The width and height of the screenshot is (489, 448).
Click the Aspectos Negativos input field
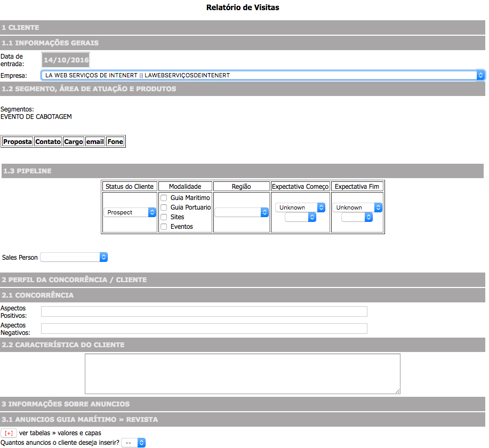pyautogui.click(x=204, y=329)
